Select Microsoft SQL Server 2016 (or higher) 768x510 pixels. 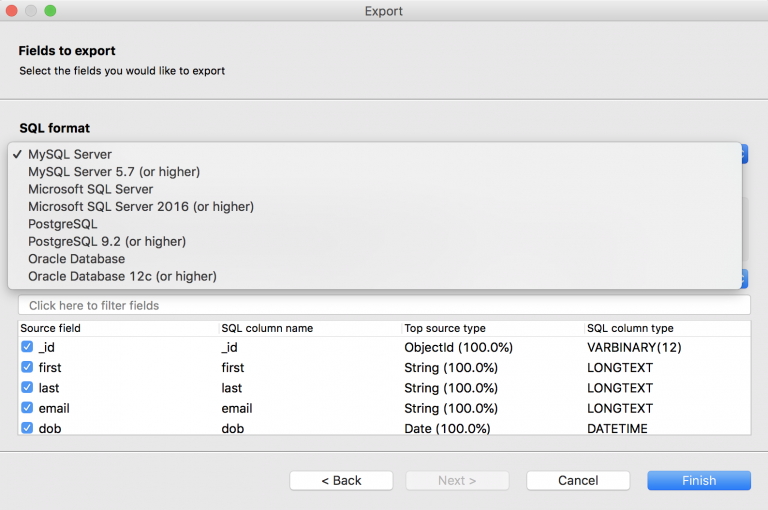[141, 207]
